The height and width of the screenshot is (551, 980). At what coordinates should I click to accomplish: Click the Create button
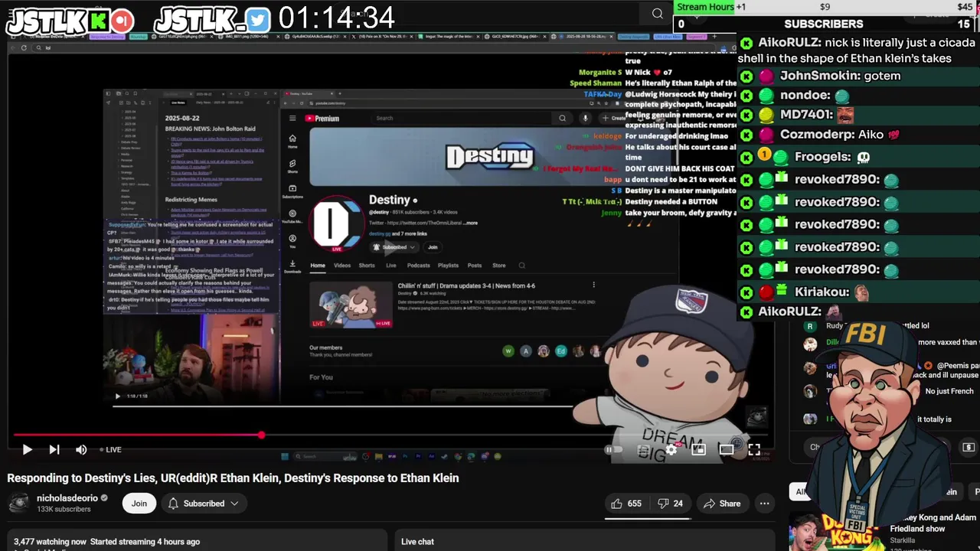[x=615, y=118]
